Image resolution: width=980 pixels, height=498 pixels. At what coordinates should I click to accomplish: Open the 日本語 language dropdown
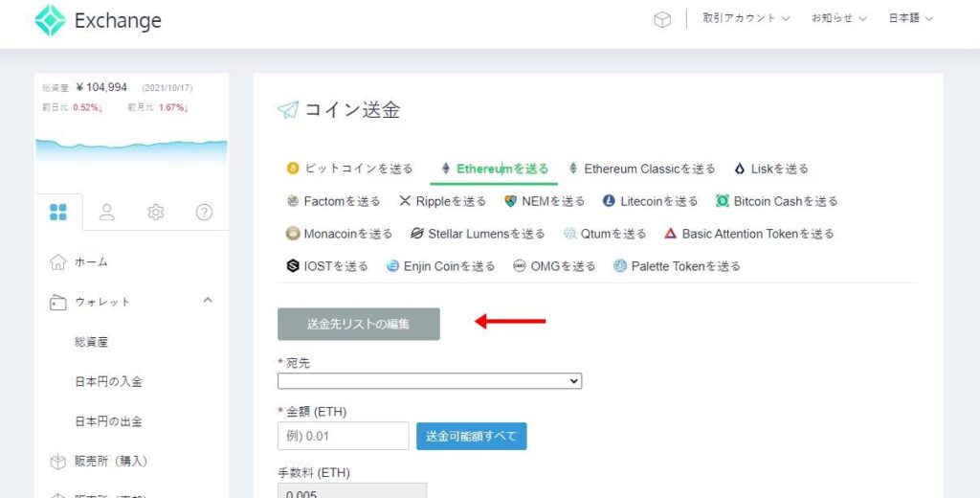911,19
